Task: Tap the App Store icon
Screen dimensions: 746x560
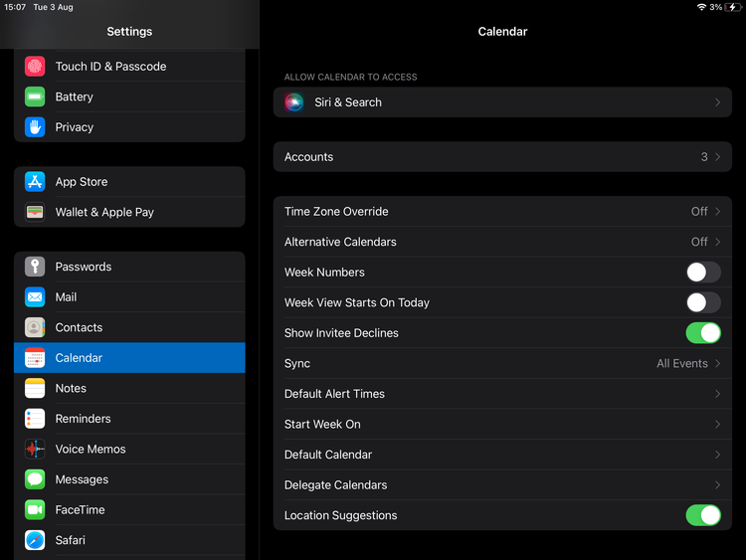Action: 35,182
